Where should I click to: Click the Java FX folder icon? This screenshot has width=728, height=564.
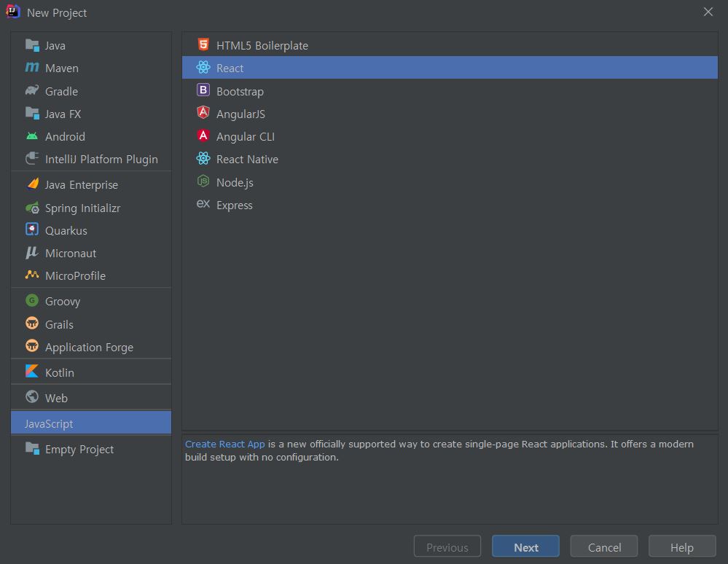[x=32, y=113]
